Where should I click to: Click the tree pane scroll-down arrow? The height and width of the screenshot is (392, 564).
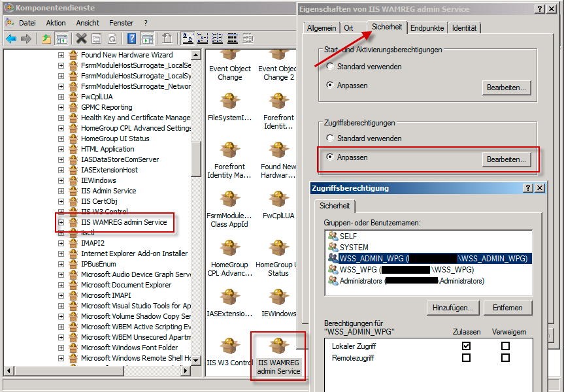tap(196, 360)
